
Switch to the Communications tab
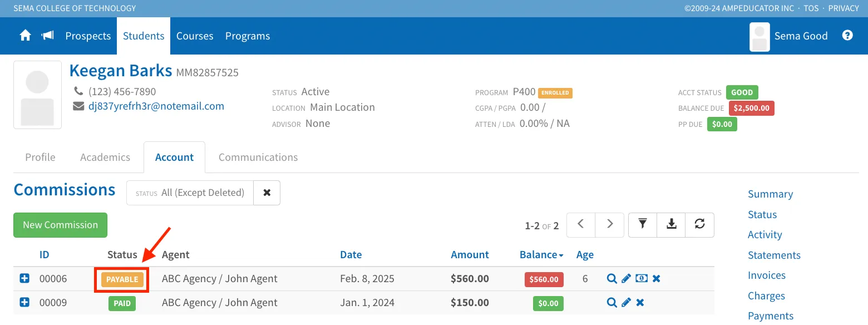point(258,157)
